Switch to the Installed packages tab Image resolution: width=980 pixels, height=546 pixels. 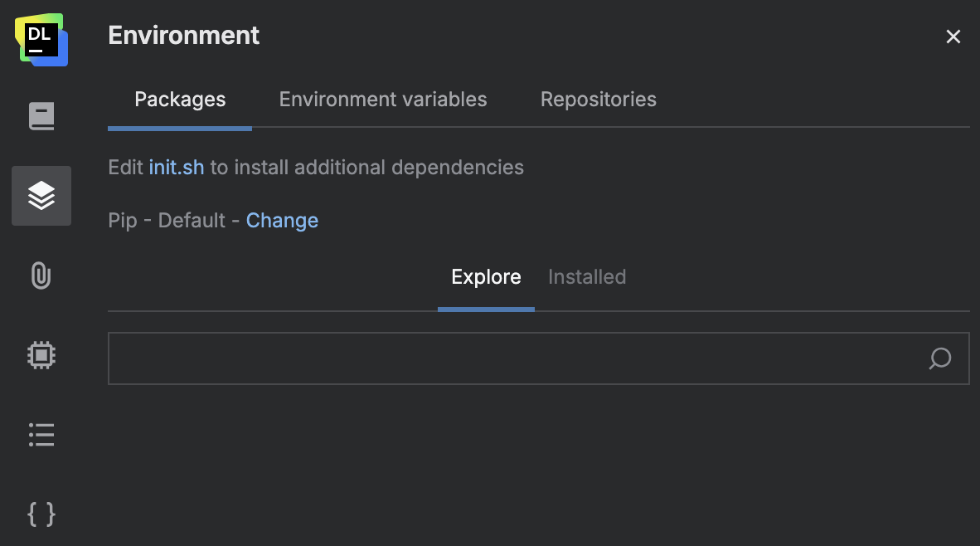click(586, 276)
